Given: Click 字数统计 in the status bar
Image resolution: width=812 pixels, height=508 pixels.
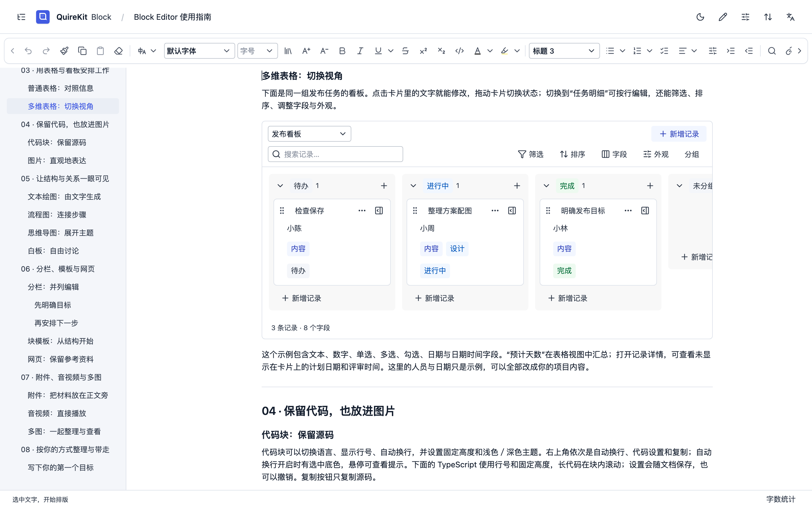Looking at the screenshot, I should click(x=781, y=499).
